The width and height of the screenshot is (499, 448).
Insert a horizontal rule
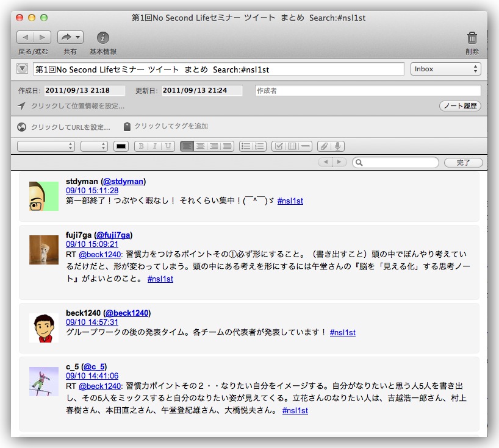306,146
